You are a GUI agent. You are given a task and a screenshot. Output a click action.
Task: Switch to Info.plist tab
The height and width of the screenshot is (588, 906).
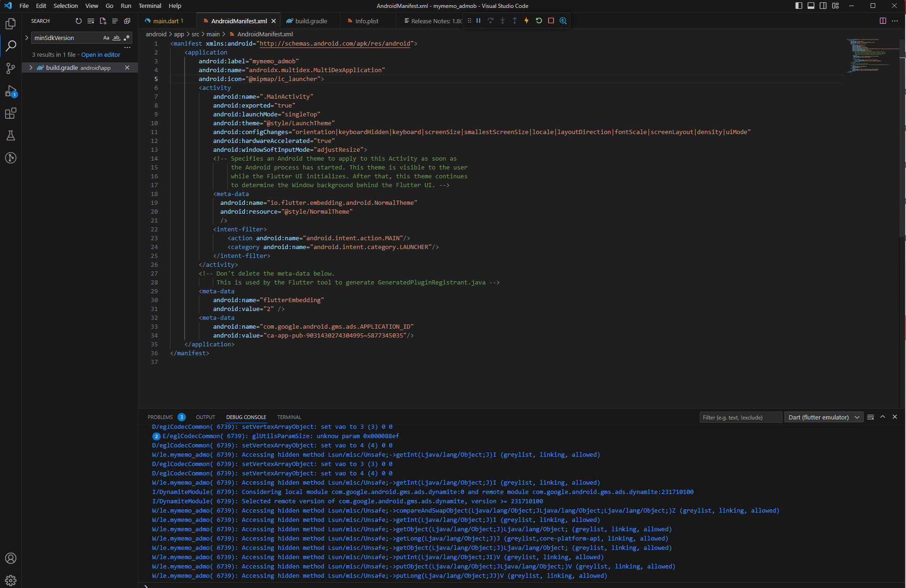point(367,21)
